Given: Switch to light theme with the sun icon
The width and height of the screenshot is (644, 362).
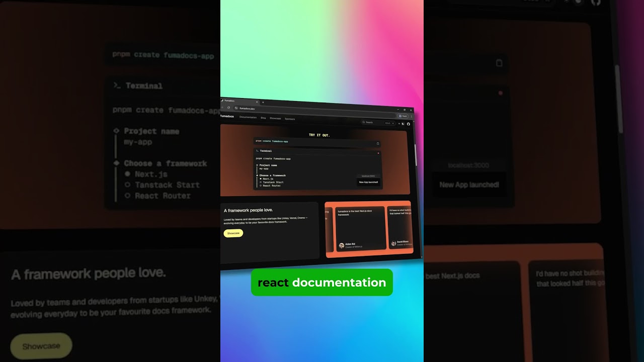Looking at the screenshot, I should pos(399,124).
